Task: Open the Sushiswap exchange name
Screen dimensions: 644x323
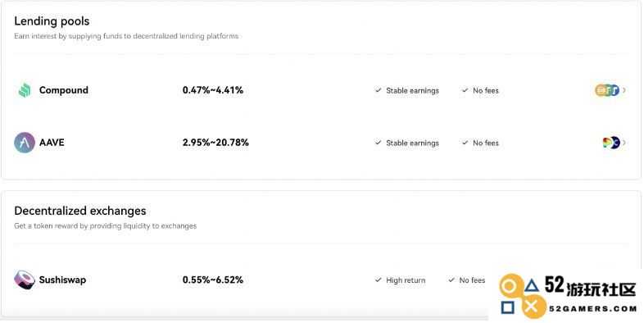Action: click(x=62, y=280)
